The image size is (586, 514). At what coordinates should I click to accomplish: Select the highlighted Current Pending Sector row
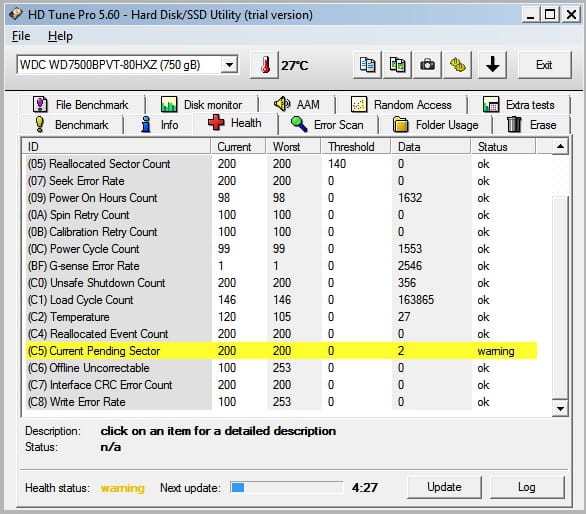click(282, 351)
